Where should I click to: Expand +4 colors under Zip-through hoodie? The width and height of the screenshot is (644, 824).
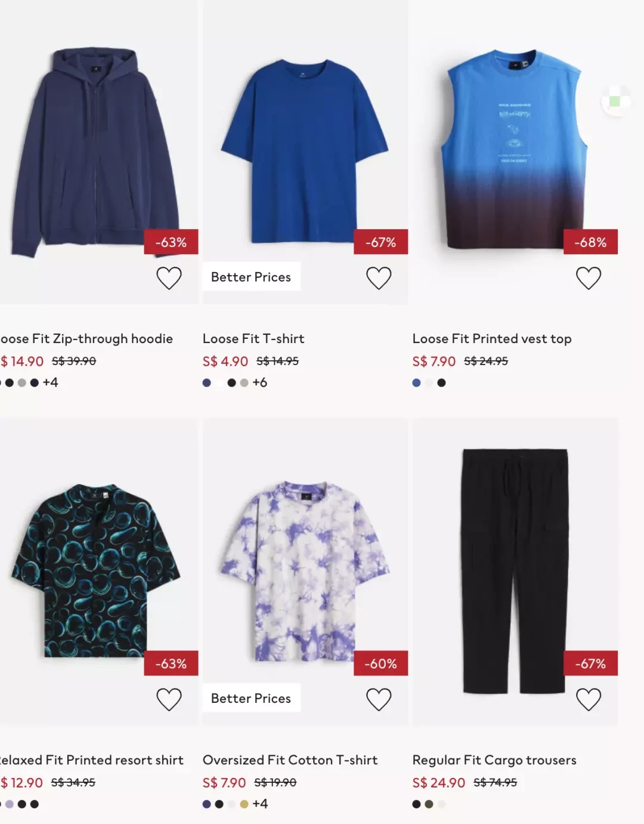(51, 382)
